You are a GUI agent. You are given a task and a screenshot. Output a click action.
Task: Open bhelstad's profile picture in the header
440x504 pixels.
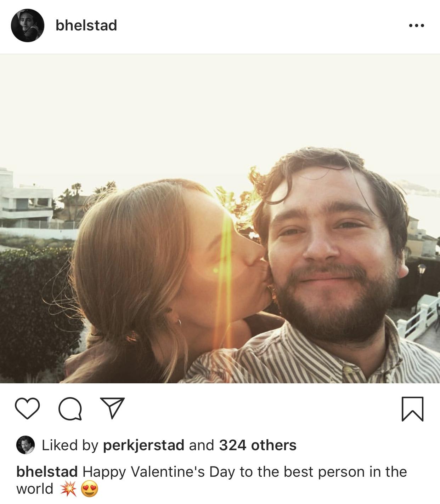pos(27,25)
